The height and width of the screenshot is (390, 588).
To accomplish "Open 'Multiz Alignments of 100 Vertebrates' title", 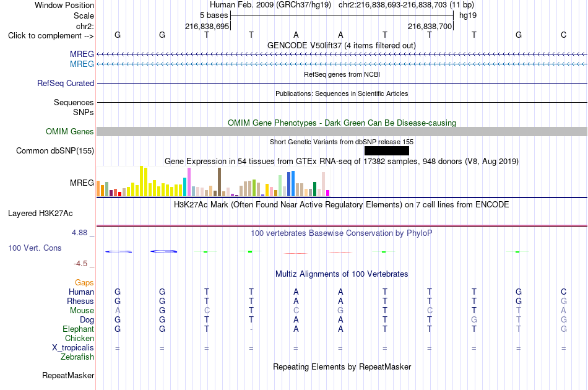I will coord(342,274).
